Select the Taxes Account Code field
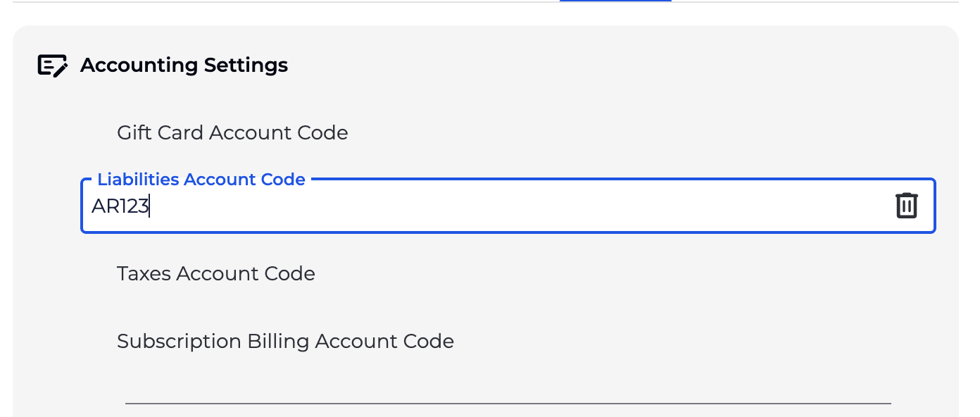980x417 pixels. tap(215, 273)
